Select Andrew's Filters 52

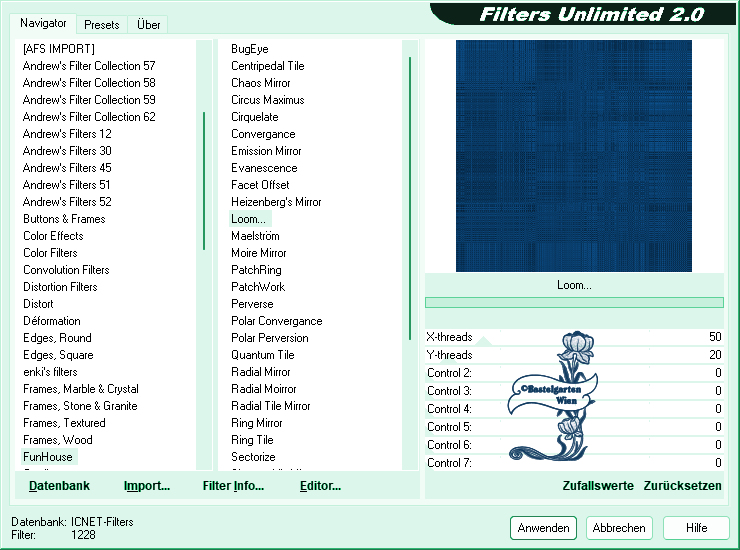(x=67, y=202)
